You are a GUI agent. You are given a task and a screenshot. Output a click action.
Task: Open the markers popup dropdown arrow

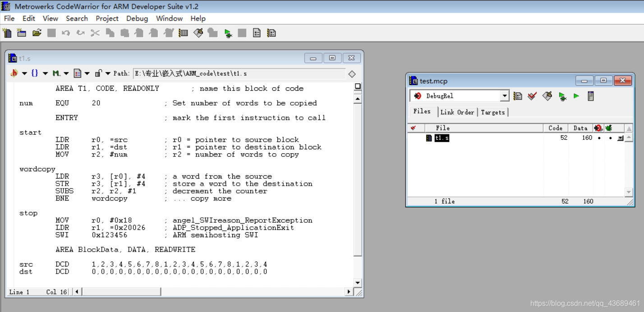(x=66, y=73)
